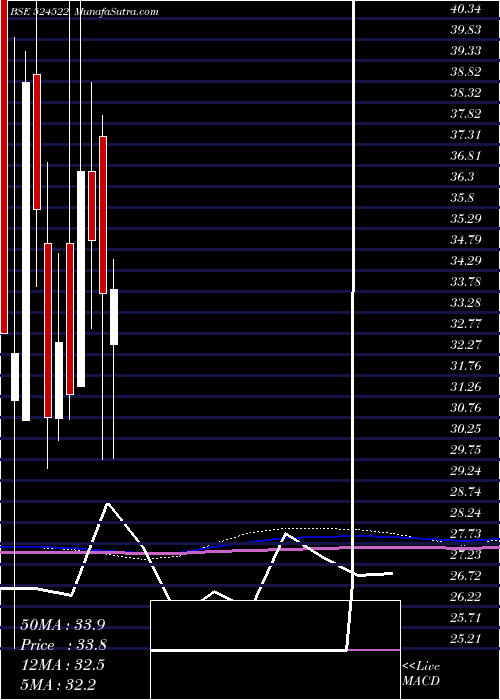Select the 33.78 price level
This screenshot has width=500, height=700.
(466, 282)
